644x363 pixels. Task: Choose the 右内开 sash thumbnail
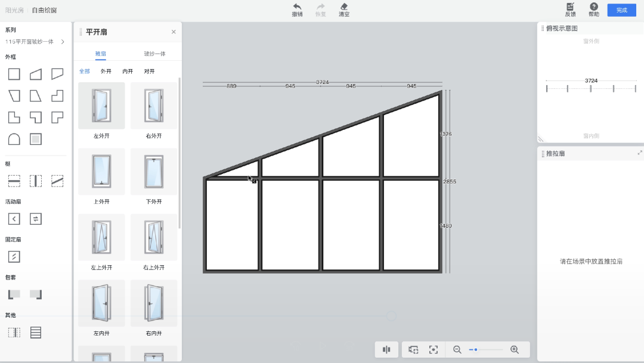(x=154, y=303)
